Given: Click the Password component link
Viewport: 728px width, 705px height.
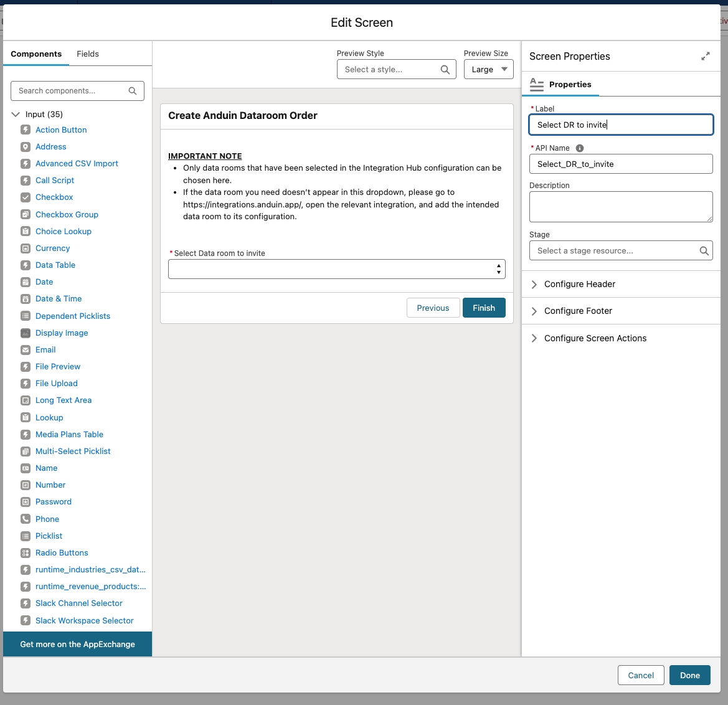Looking at the screenshot, I should (x=54, y=501).
